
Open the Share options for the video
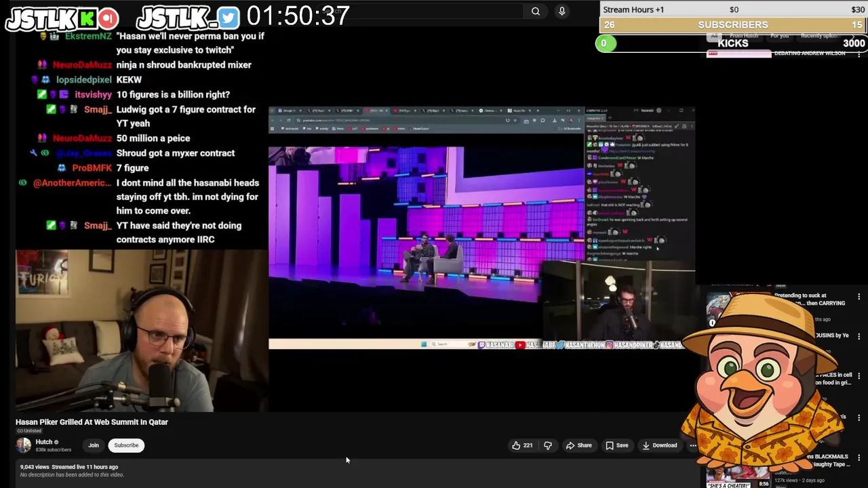point(578,445)
